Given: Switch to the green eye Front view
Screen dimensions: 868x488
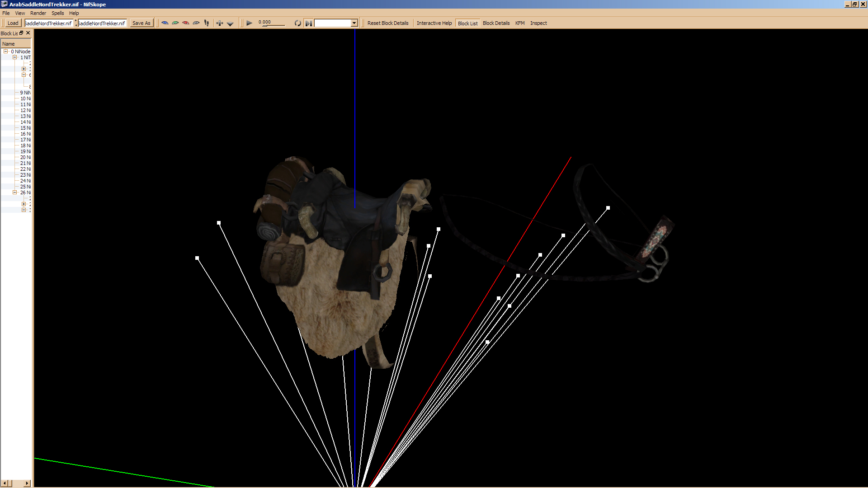Looking at the screenshot, I should (x=175, y=23).
